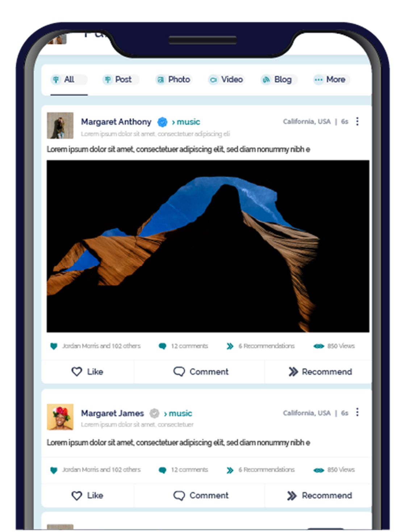Viewport: 405px width, 532px height.
Task: Open the Blog filter tab
Action: click(x=278, y=80)
